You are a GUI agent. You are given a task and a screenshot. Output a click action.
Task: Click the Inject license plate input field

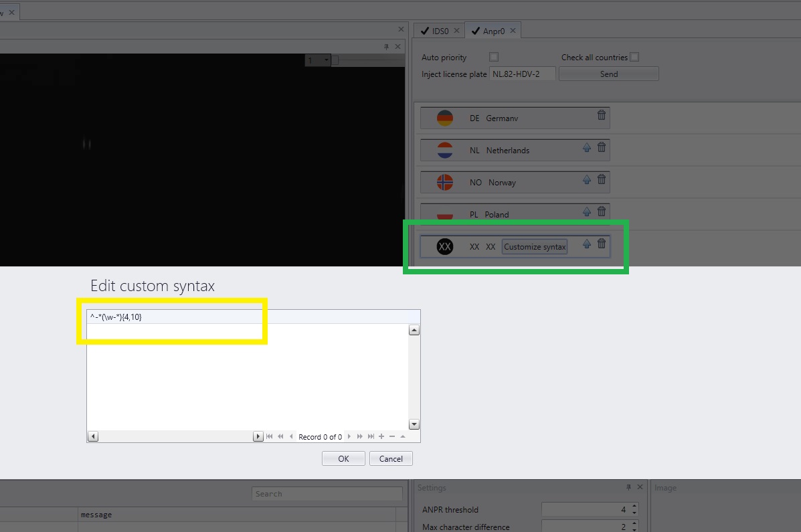(522, 74)
